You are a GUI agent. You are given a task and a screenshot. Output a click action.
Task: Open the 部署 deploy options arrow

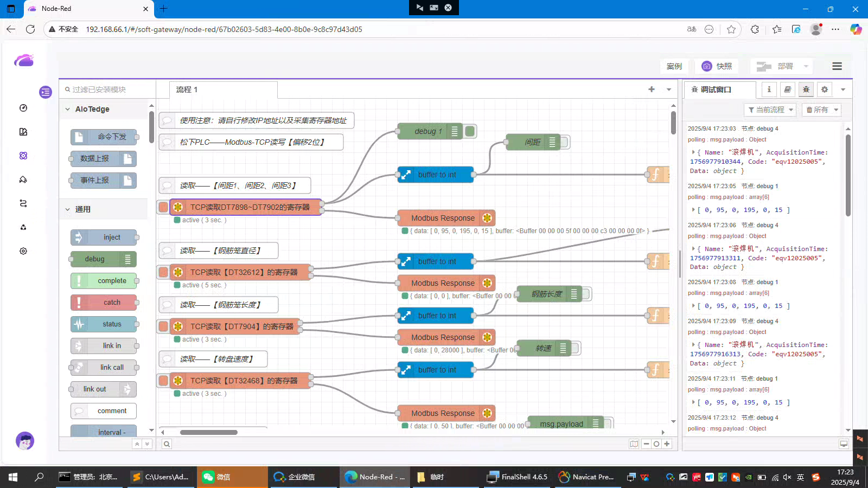806,66
